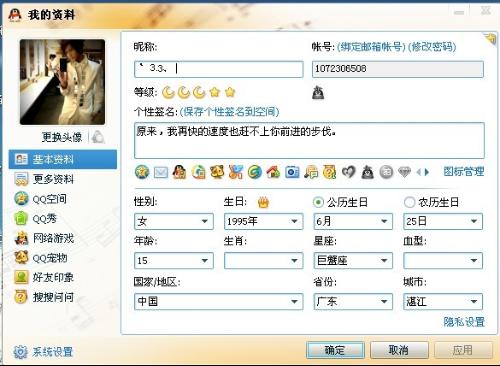
Task: Click the 取消 button
Action: (x=399, y=350)
